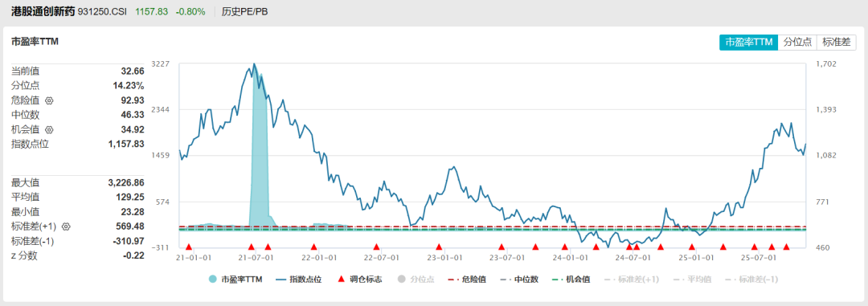This screenshot has width=868, height=306.
Task: Click the 平均值 value 129.25
Action: click(x=131, y=197)
